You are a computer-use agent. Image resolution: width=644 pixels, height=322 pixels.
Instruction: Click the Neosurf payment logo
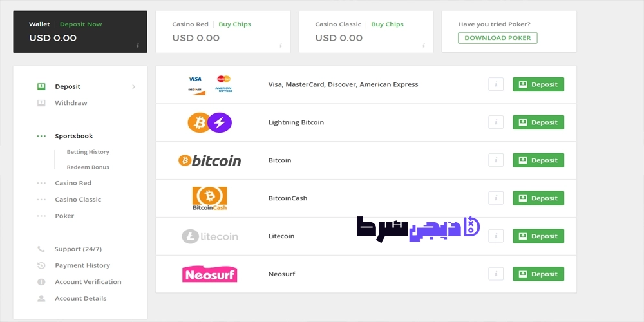coord(209,274)
